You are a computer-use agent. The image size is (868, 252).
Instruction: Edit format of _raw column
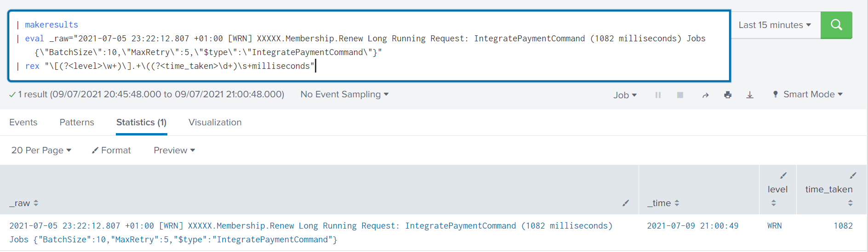[x=626, y=203]
